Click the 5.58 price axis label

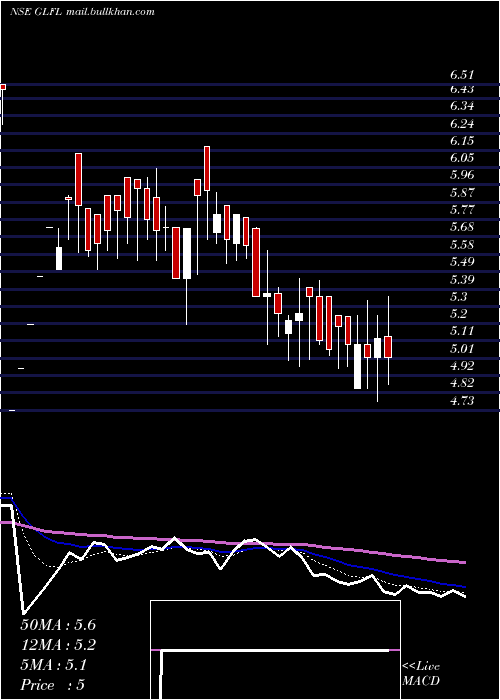(462, 245)
